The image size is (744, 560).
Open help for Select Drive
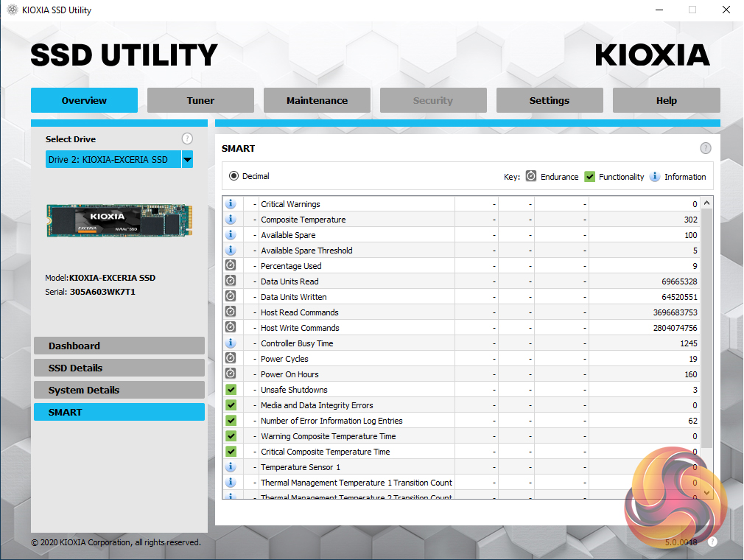click(x=187, y=139)
